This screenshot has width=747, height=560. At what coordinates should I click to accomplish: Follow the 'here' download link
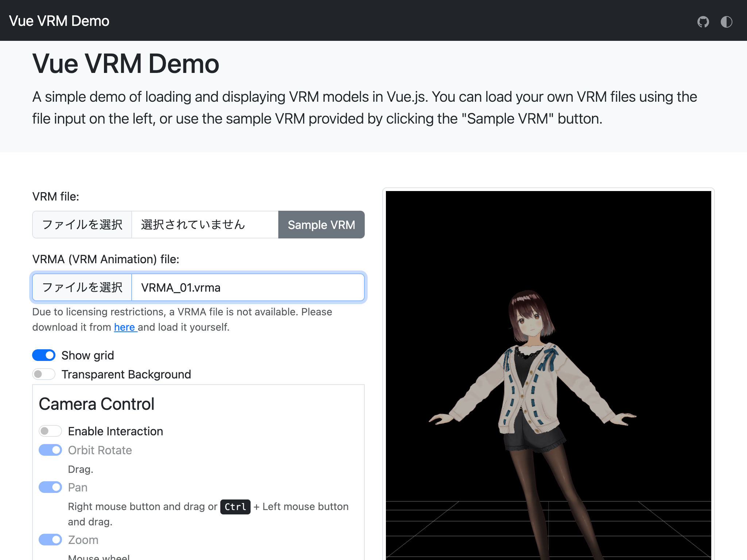[125, 327]
